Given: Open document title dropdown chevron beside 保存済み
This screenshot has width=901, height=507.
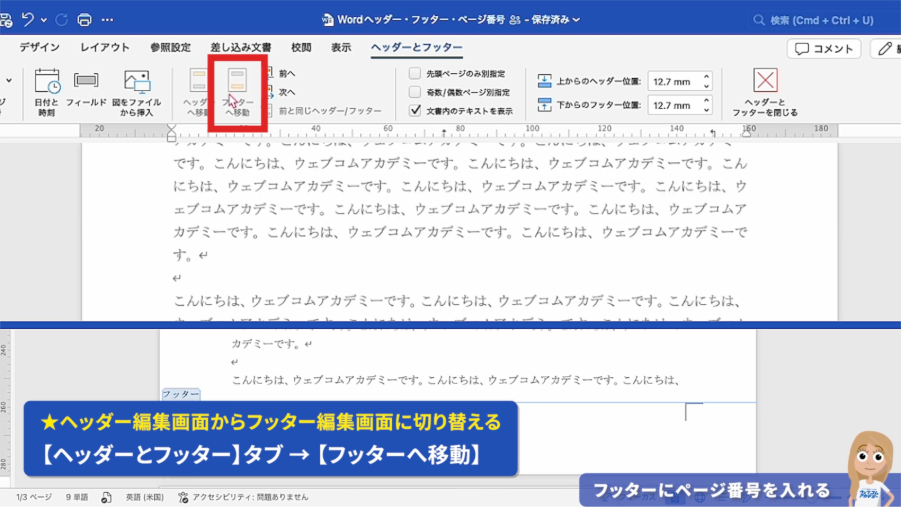Looking at the screenshot, I should point(577,20).
